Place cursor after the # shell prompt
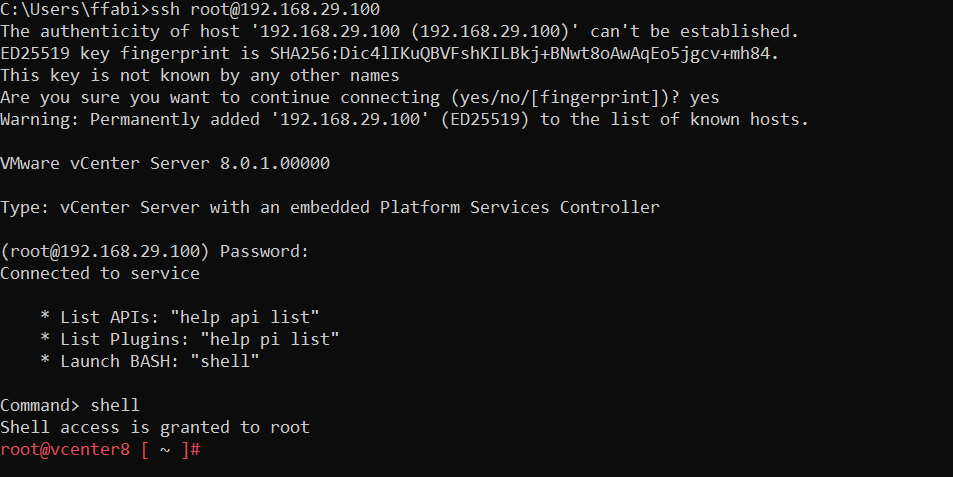953x477 pixels. [208, 449]
